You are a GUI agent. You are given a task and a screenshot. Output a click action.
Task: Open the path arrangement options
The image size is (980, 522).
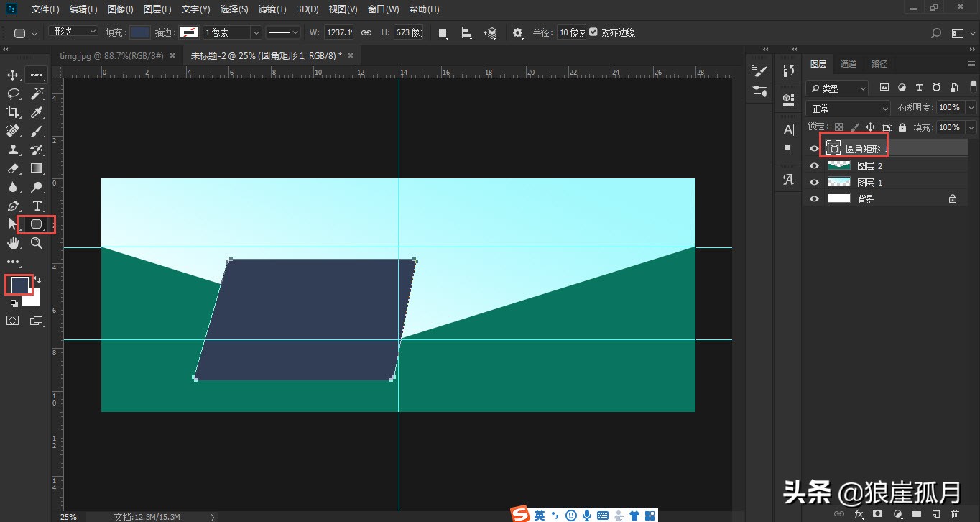coord(490,33)
